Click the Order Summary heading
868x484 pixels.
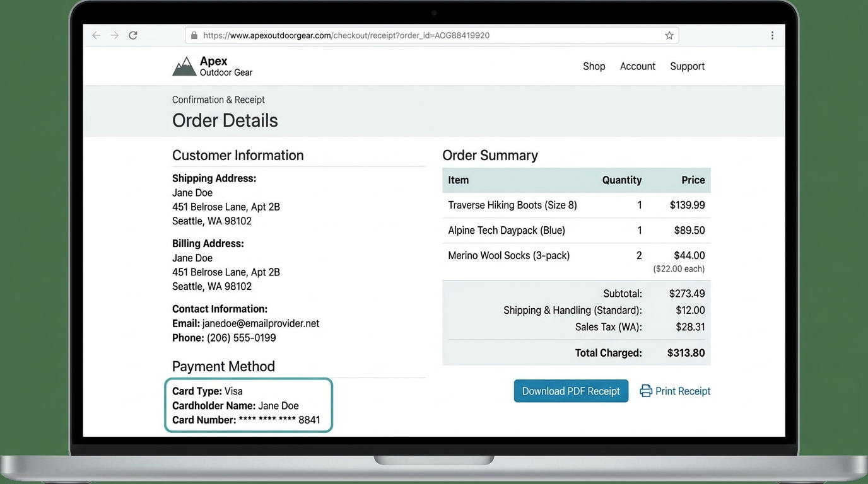pyautogui.click(x=490, y=155)
